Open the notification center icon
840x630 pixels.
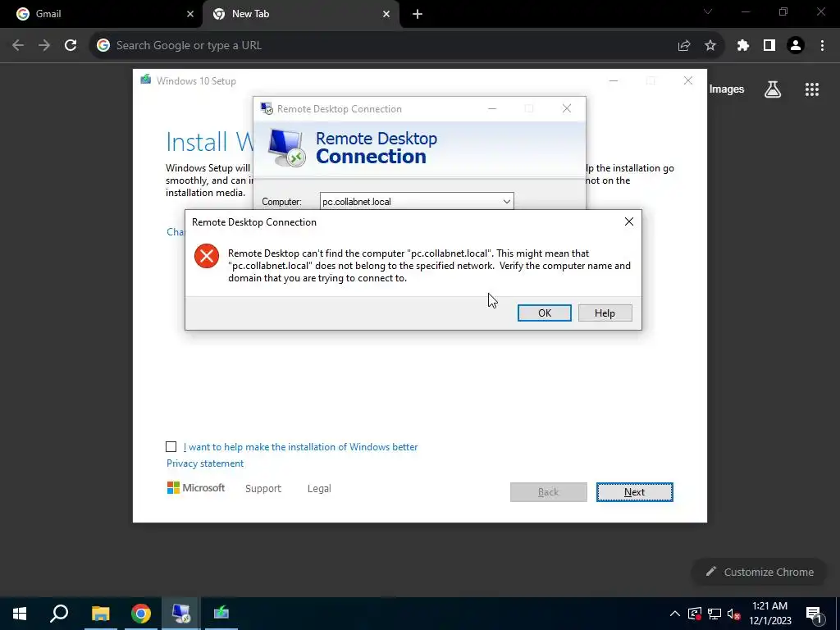[x=814, y=614]
